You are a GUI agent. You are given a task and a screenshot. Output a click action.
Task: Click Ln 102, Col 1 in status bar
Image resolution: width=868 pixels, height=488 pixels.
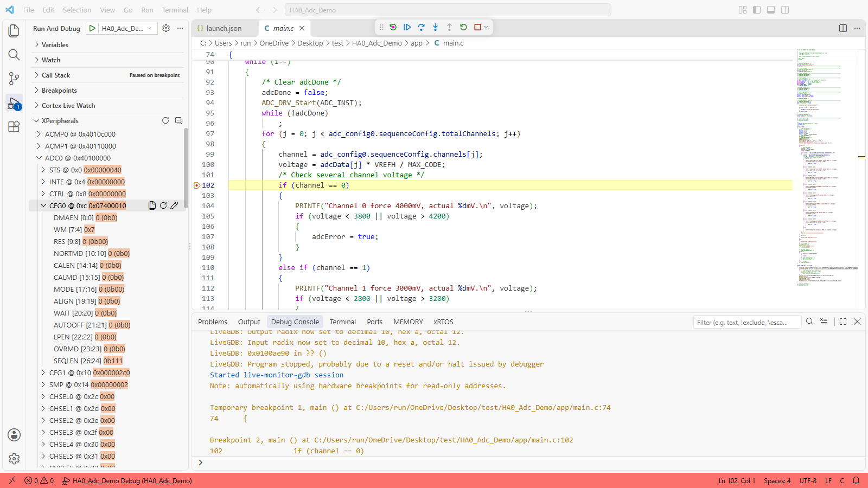pyautogui.click(x=737, y=480)
